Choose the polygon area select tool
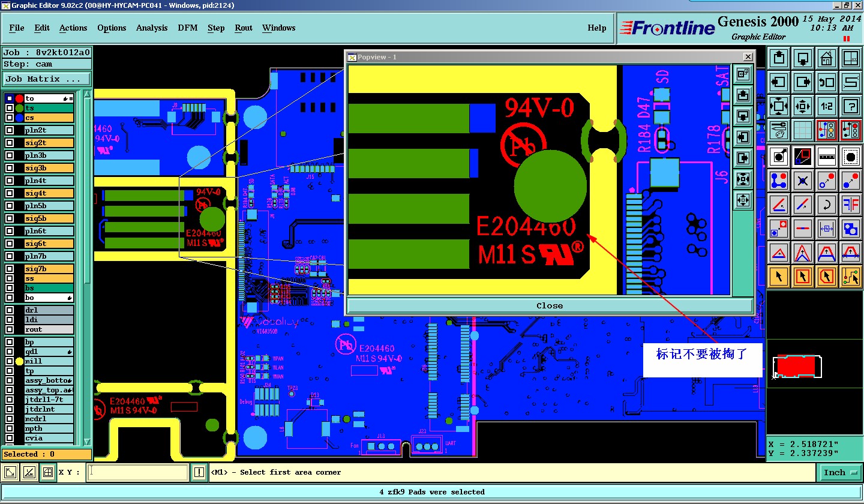864x504 pixels. 827,276
